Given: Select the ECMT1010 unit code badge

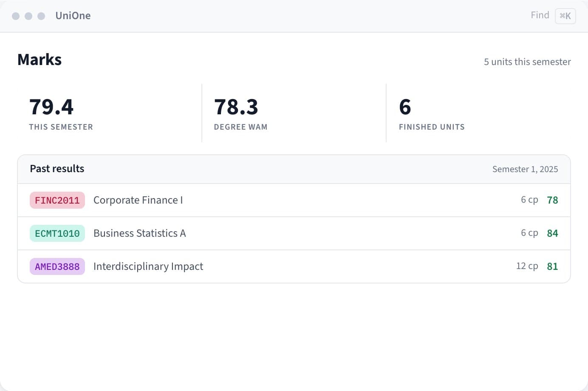Looking at the screenshot, I should [57, 233].
